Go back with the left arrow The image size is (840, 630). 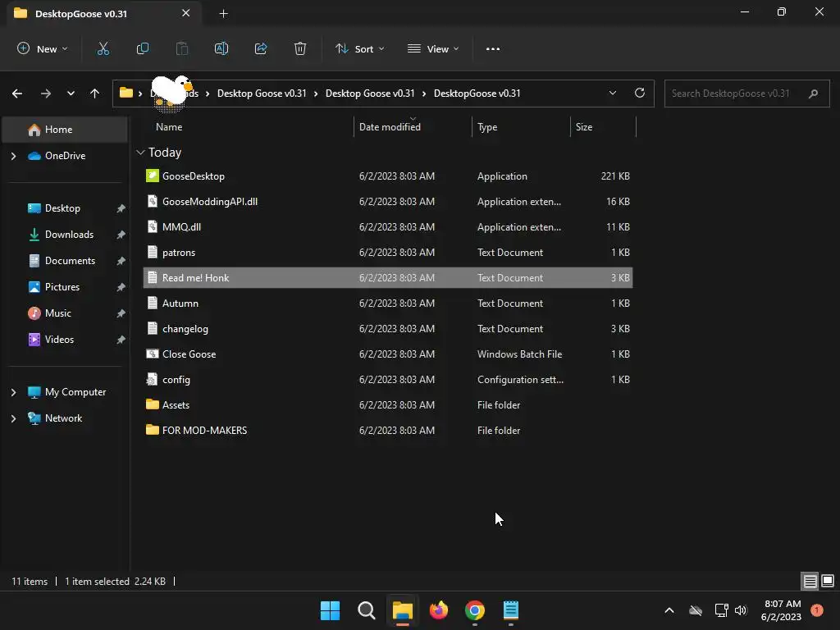[17, 94]
